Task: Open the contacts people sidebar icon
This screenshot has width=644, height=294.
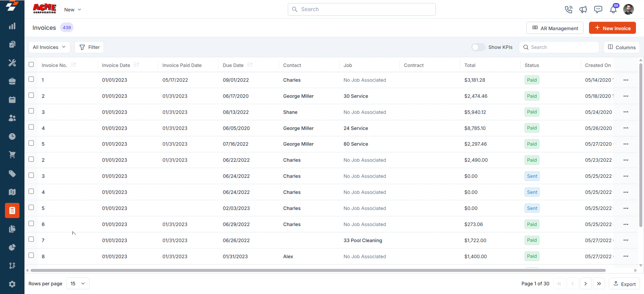Action: pyautogui.click(x=12, y=118)
